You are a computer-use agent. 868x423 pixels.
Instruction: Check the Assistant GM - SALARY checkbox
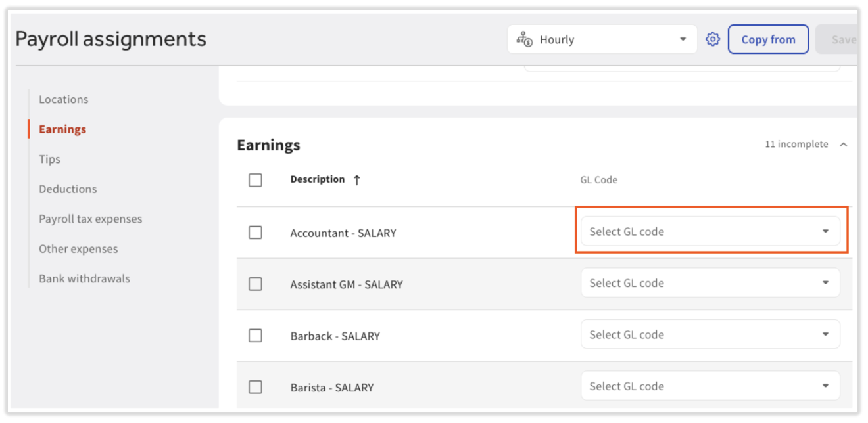(x=255, y=284)
